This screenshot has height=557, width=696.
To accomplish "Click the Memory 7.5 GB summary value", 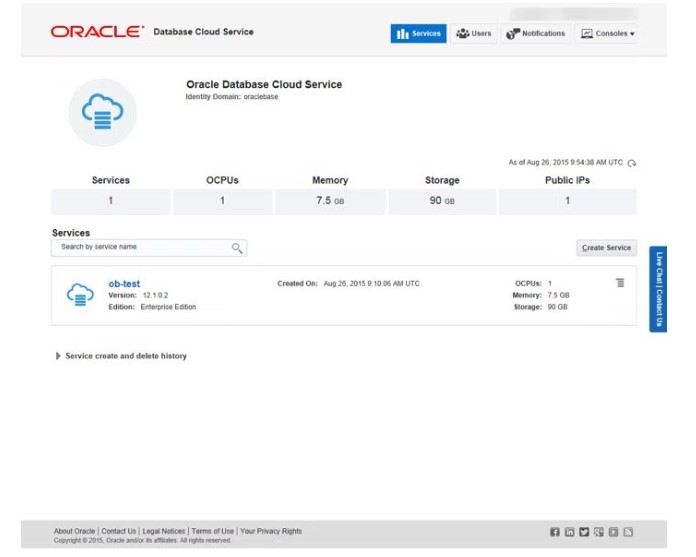I will [330, 201].
